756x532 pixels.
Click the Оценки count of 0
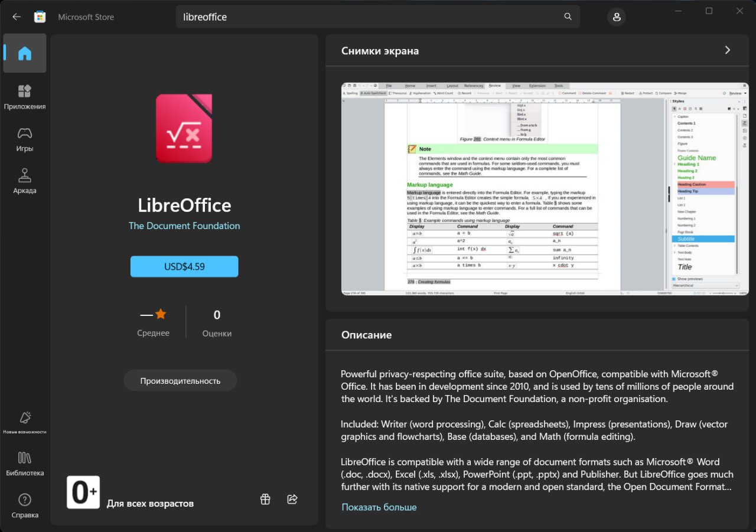217,315
